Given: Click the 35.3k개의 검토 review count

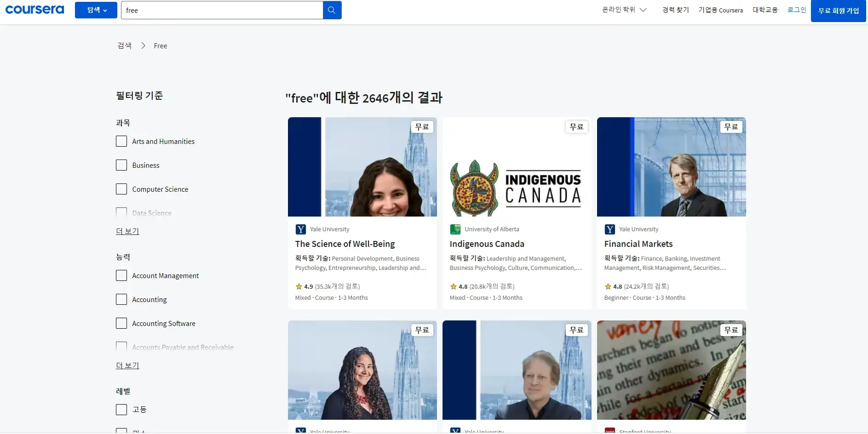Looking at the screenshot, I should (337, 286).
